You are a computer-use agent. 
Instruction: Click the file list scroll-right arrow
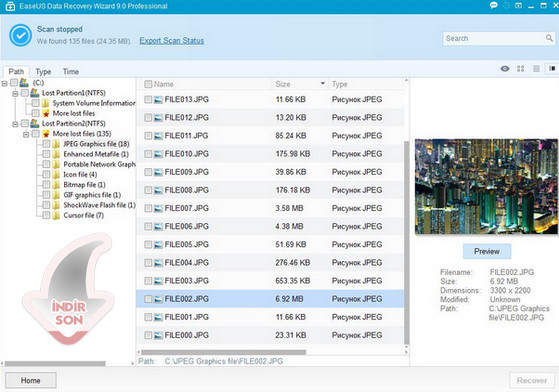pyautogui.click(x=406, y=352)
